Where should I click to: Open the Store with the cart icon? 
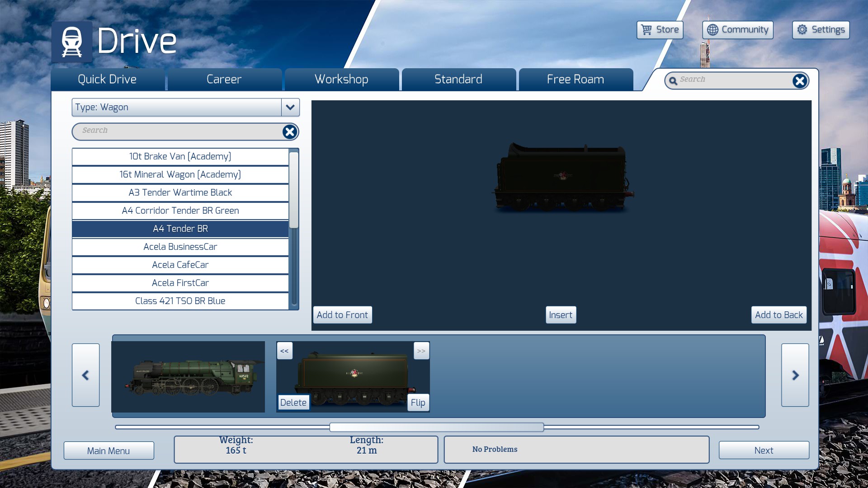click(660, 30)
